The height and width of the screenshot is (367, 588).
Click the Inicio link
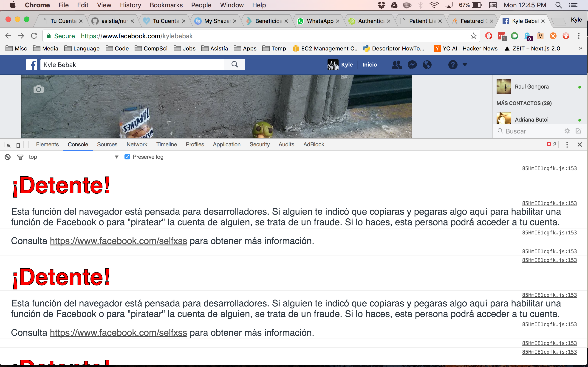[x=369, y=65]
